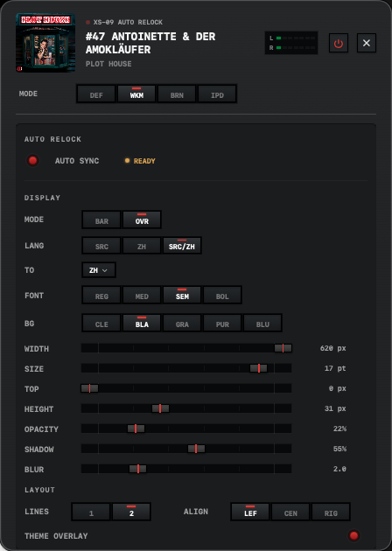Image resolution: width=392 pixels, height=551 pixels.
Task: Pick GRA background option
Action: pos(182,324)
